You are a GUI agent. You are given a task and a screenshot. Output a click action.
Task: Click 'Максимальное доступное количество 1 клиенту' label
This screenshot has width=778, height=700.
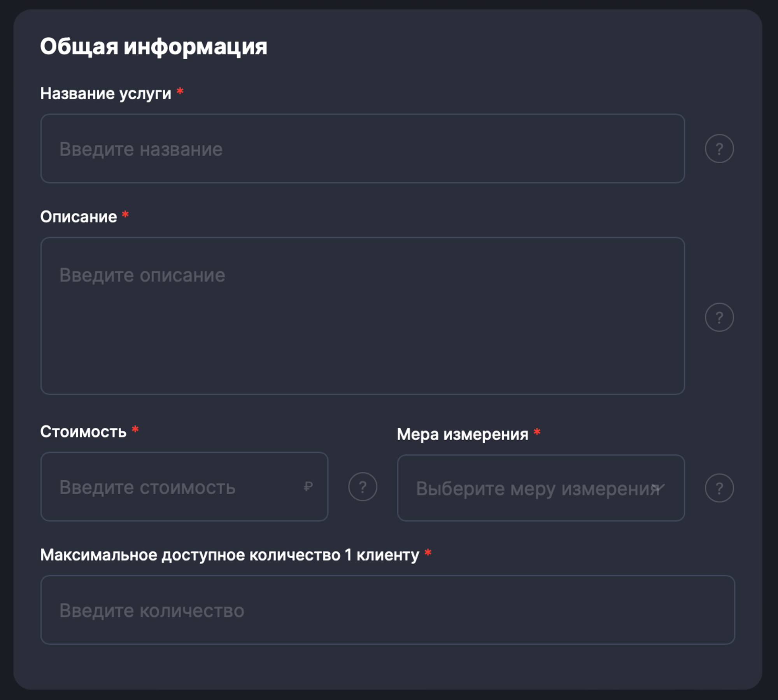(230, 555)
